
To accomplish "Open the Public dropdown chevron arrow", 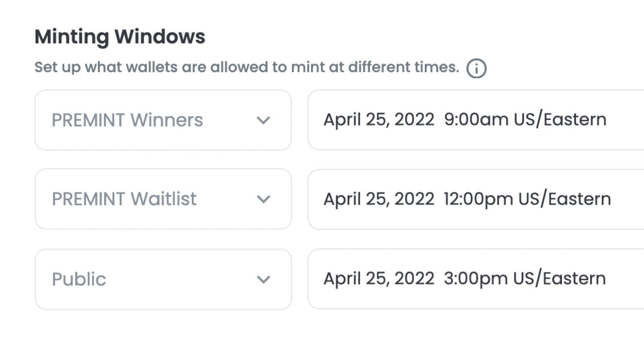I will (263, 279).
